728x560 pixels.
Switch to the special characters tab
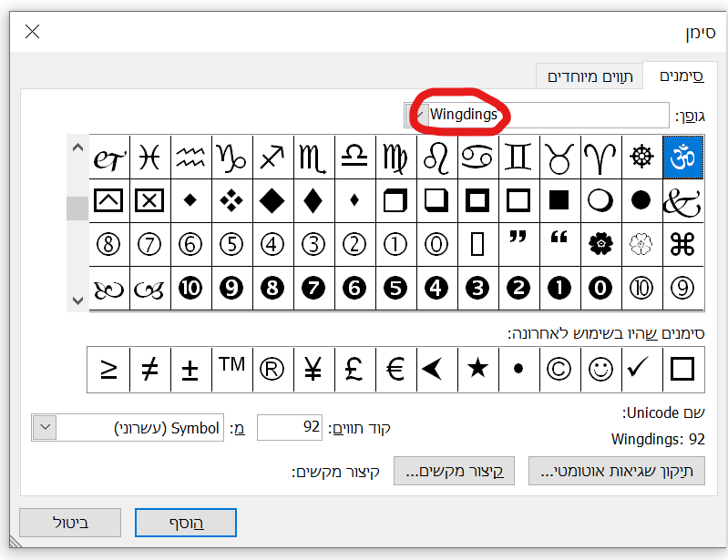point(588,76)
